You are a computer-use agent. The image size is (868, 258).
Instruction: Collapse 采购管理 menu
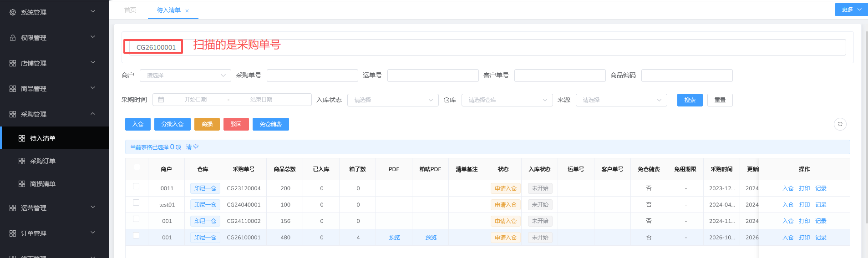[x=93, y=113]
